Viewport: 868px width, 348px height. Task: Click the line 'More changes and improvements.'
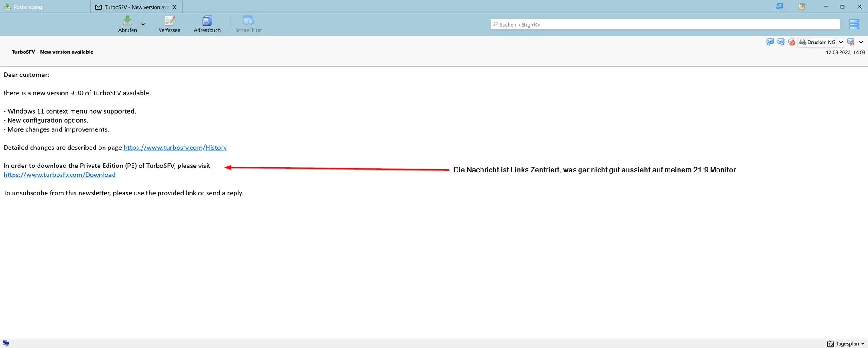(x=57, y=129)
